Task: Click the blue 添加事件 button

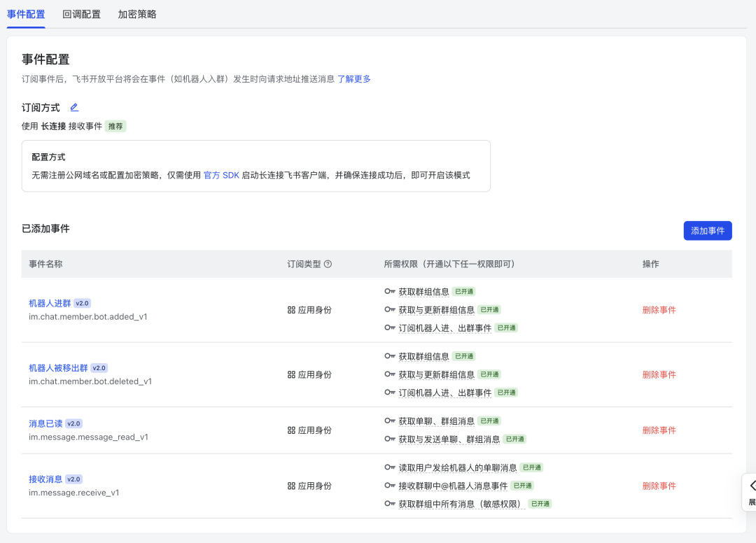Action: 708,230
